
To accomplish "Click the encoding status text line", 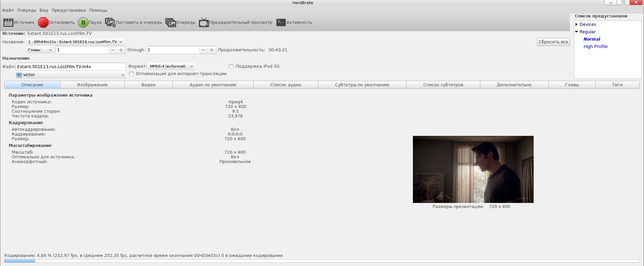I will (144, 256).
